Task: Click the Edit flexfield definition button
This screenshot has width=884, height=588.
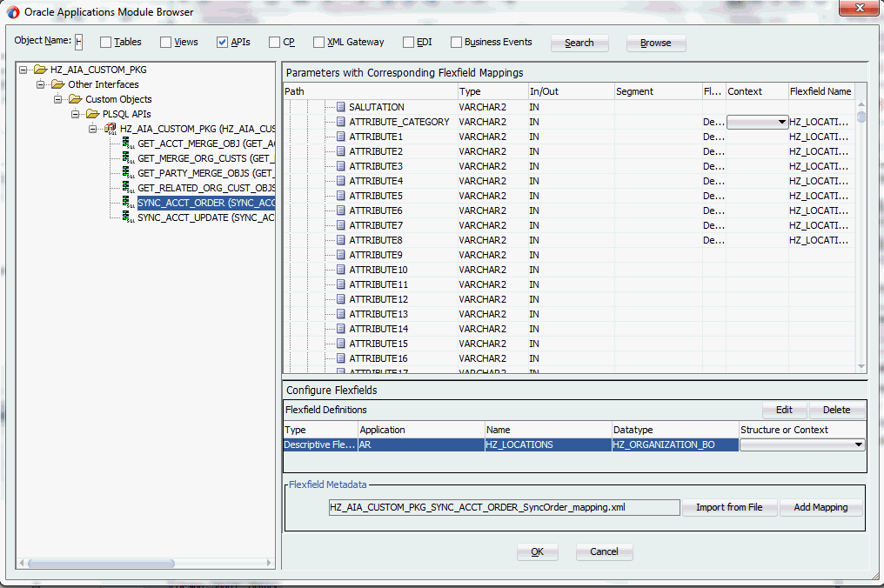Action: click(x=784, y=410)
